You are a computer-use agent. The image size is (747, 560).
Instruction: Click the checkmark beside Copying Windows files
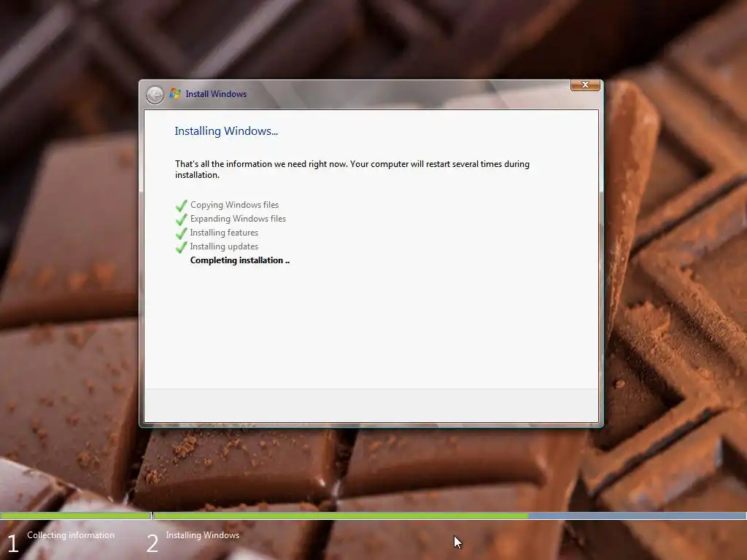coord(181,206)
